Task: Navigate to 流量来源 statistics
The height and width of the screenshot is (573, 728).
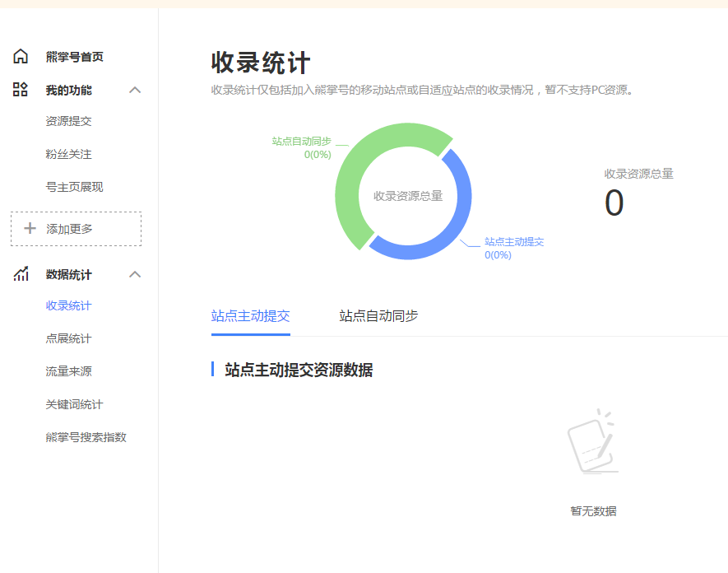Action: tap(68, 371)
